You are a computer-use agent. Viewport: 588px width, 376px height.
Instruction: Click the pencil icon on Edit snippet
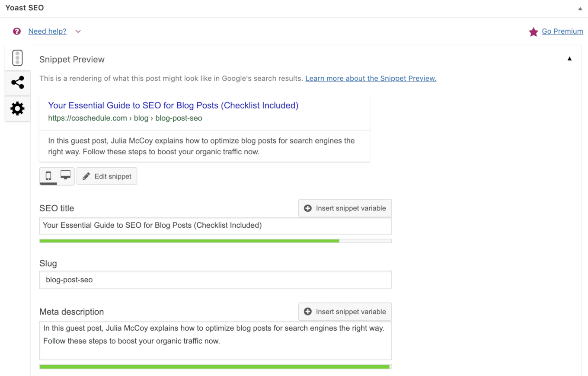pyautogui.click(x=86, y=176)
